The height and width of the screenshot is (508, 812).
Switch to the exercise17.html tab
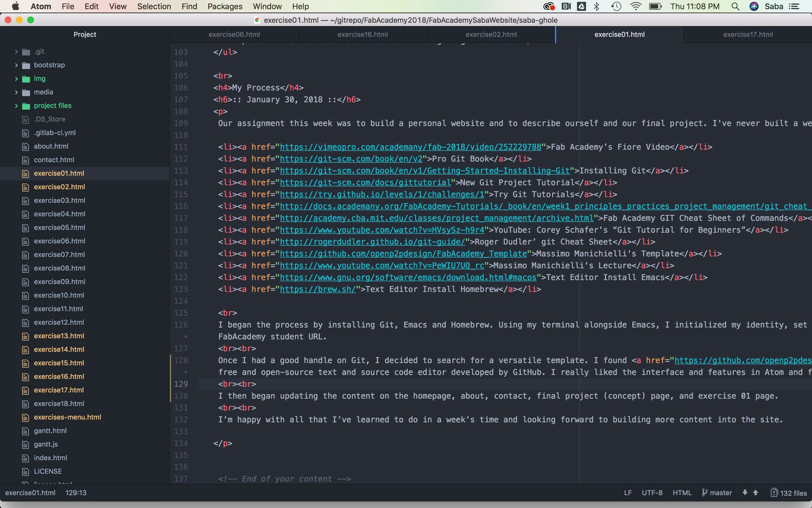click(748, 34)
